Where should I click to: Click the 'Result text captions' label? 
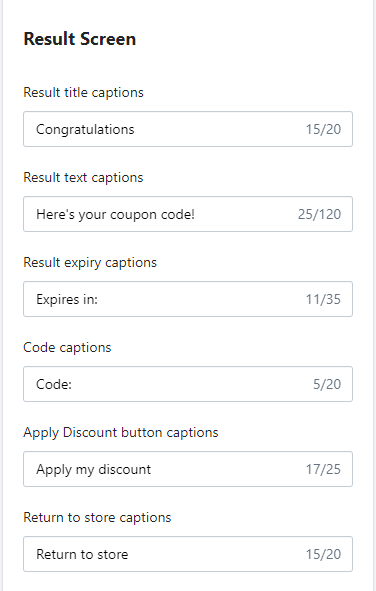pyautogui.click(x=83, y=178)
